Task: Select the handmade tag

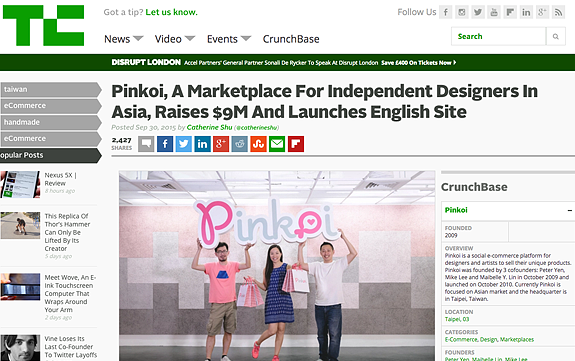Action: (51, 122)
